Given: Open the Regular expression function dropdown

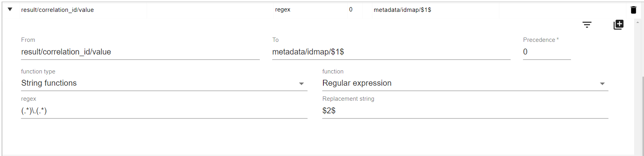Looking at the screenshot, I should coord(465,83).
